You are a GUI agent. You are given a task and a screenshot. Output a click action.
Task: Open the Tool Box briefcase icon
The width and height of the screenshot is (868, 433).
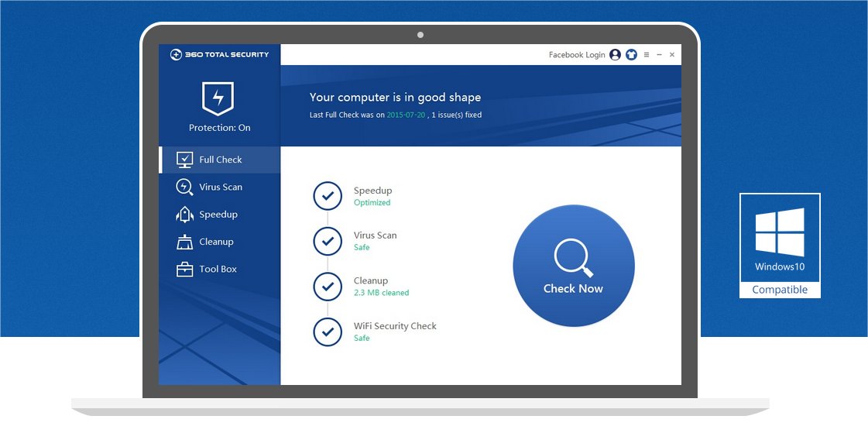coord(185,270)
